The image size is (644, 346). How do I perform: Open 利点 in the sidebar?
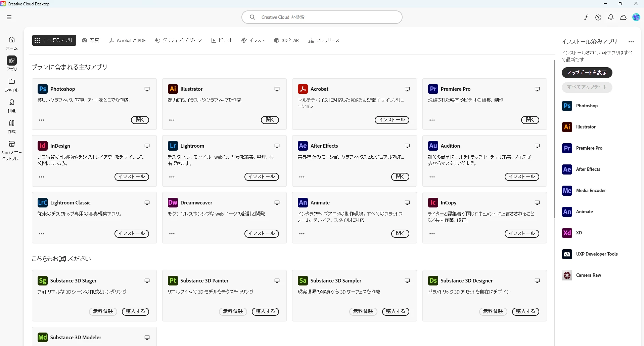point(12,106)
